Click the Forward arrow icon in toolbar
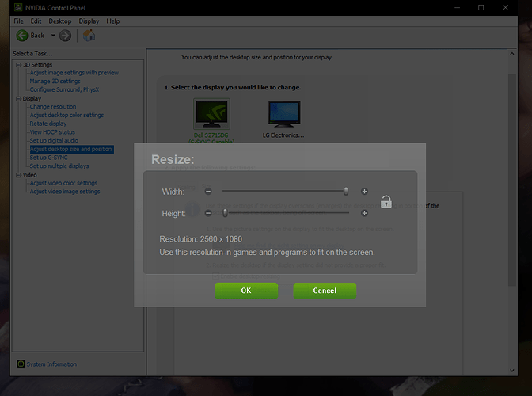The image size is (532, 396). [x=65, y=36]
